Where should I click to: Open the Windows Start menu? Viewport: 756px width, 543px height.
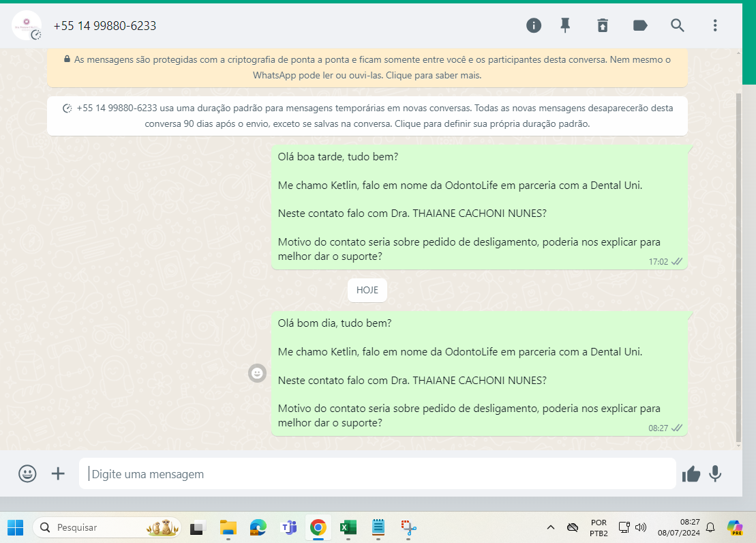tap(16, 527)
